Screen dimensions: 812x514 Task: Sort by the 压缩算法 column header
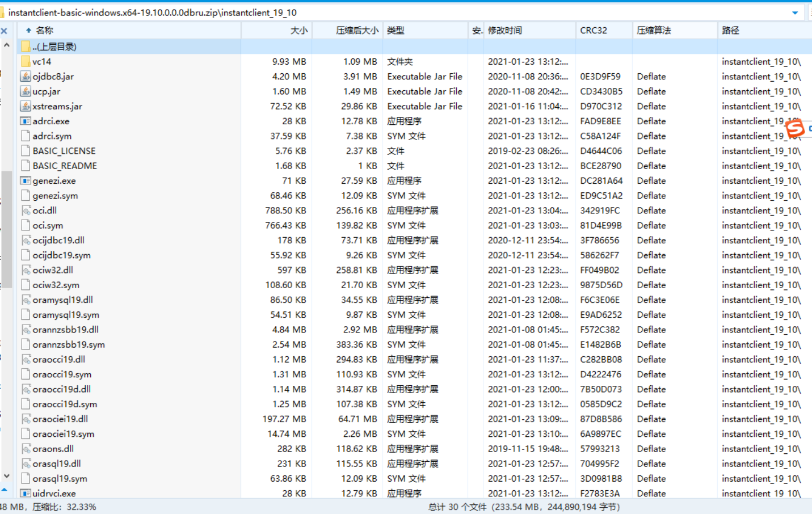point(675,31)
